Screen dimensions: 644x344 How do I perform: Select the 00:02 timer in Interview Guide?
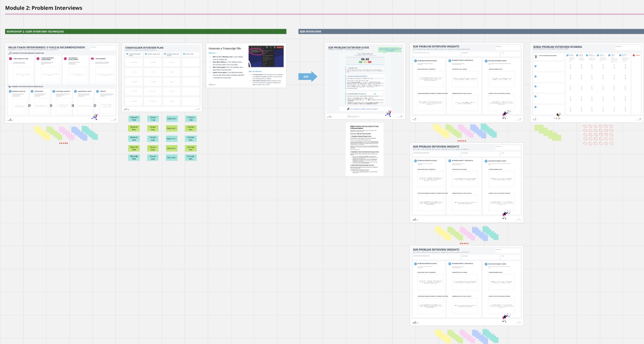(x=365, y=59)
